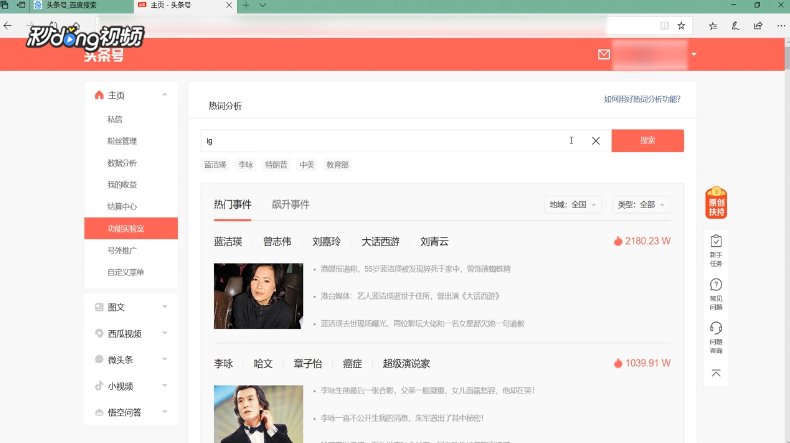Image resolution: width=790 pixels, height=443 pixels.
Task: Click the back-to-top arrow icon
Action: coord(716,373)
